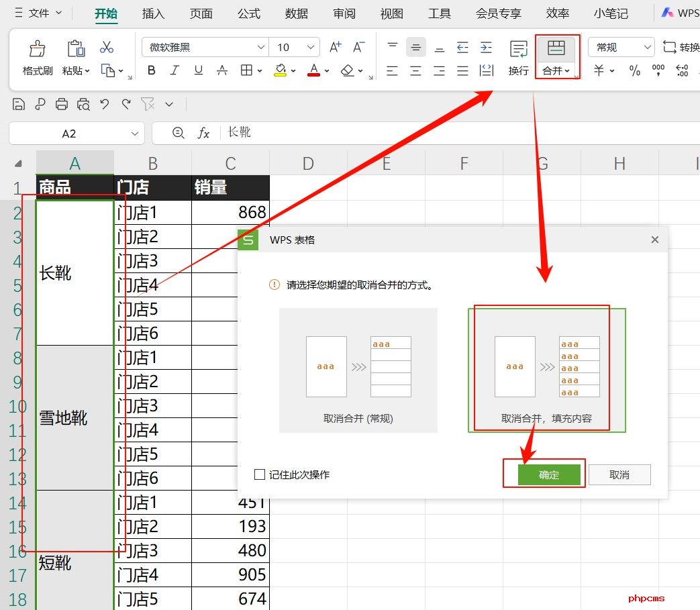
Task: Toggle Italic formatting
Action: click(x=174, y=70)
